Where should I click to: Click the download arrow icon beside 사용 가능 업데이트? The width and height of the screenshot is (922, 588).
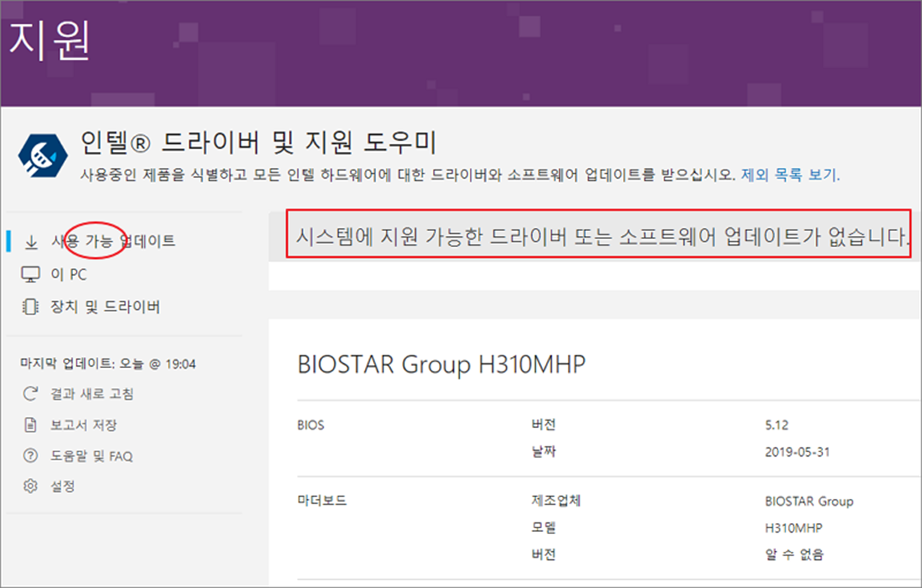(x=31, y=241)
